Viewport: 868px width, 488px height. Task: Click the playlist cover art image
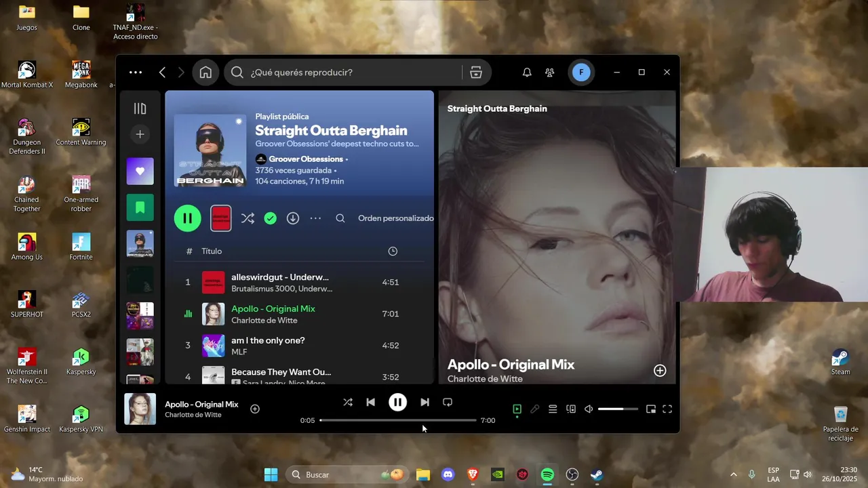pyautogui.click(x=210, y=150)
